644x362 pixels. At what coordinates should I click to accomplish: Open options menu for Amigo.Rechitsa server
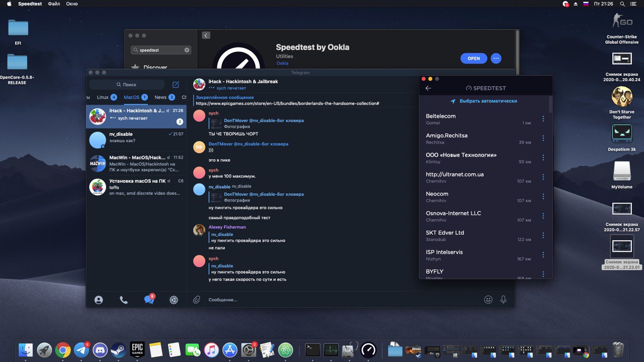pos(543,138)
